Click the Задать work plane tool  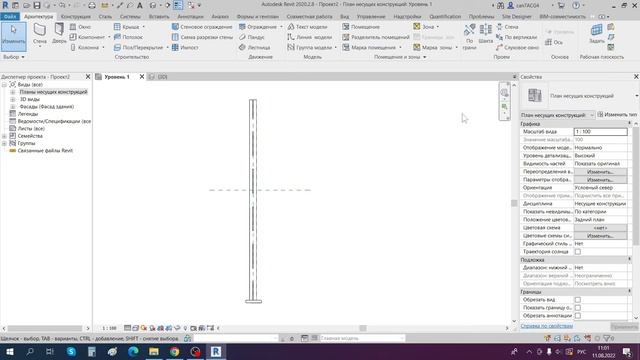point(597,33)
